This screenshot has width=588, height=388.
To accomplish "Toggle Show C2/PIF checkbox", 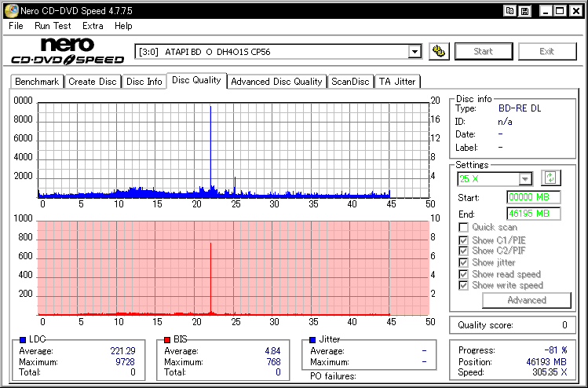I will 463,251.
